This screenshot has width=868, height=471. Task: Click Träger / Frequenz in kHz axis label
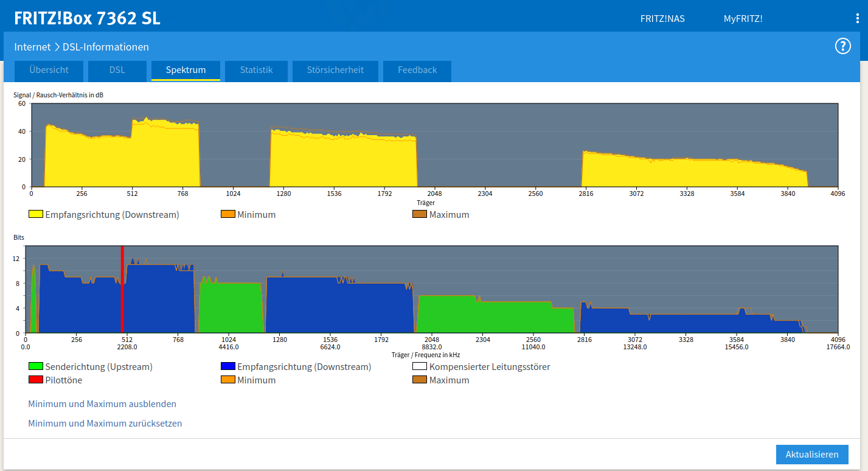click(x=426, y=354)
